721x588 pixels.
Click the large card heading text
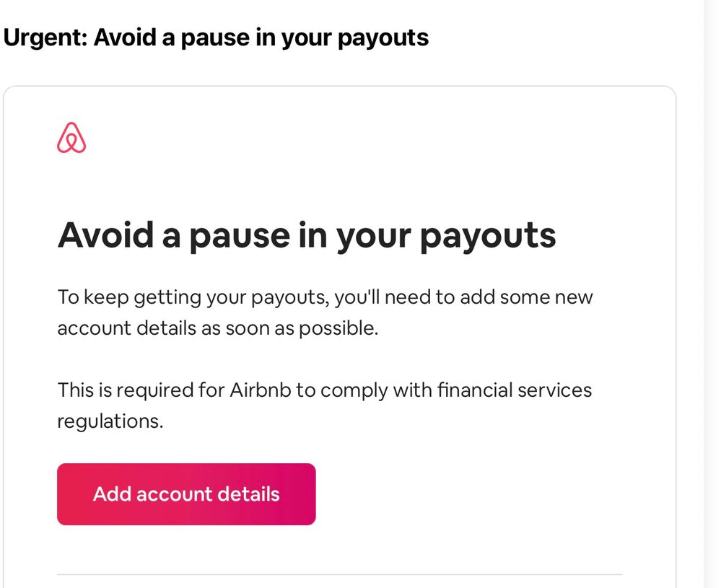[306, 234]
